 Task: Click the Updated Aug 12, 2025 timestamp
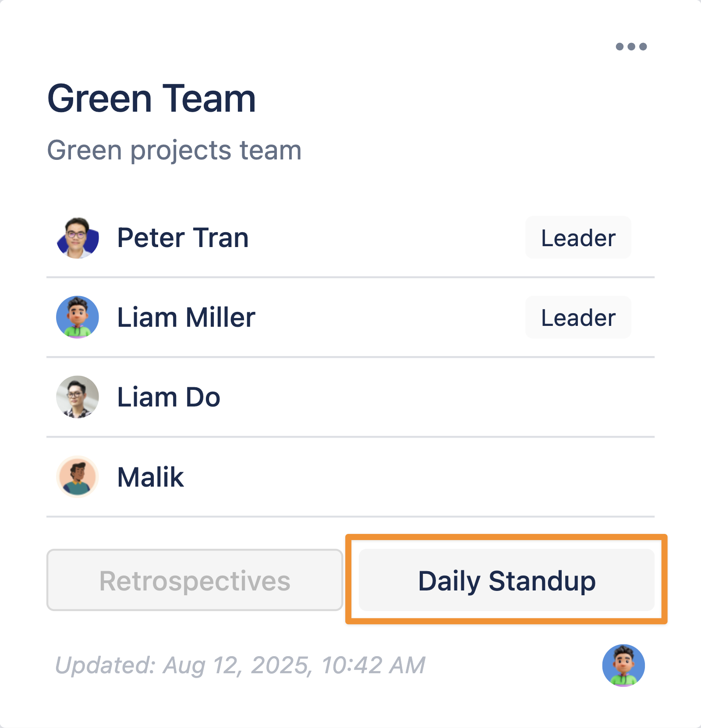click(x=240, y=665)
